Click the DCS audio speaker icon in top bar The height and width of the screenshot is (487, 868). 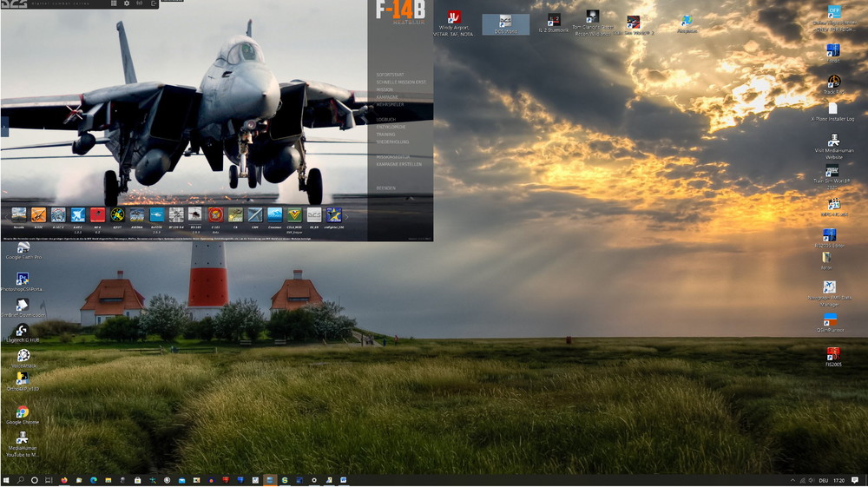coord(140,3)
